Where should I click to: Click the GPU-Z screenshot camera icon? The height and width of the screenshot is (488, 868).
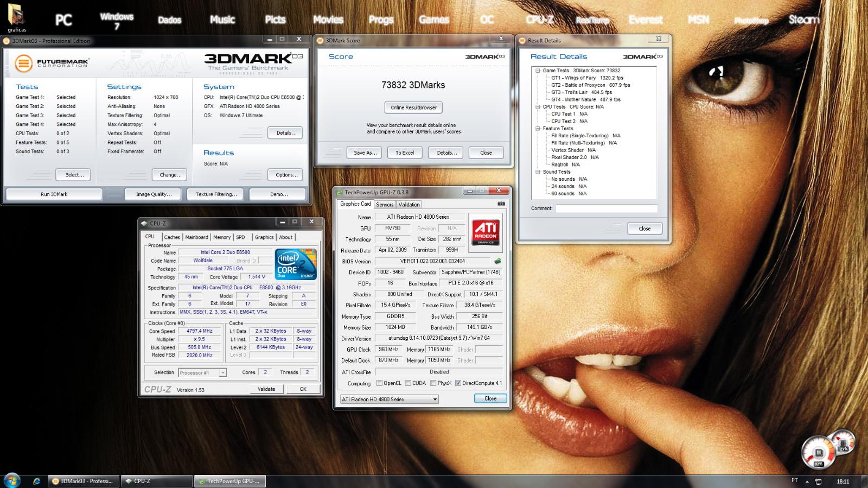pos(501,204)
